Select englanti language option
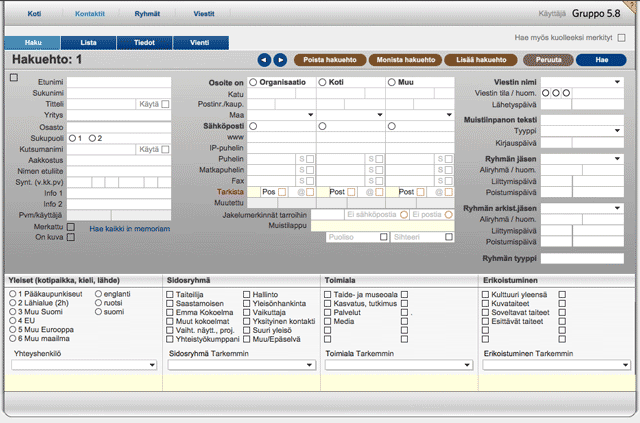The width and height of the screenshot is (640, 423). tap(98, 294)
